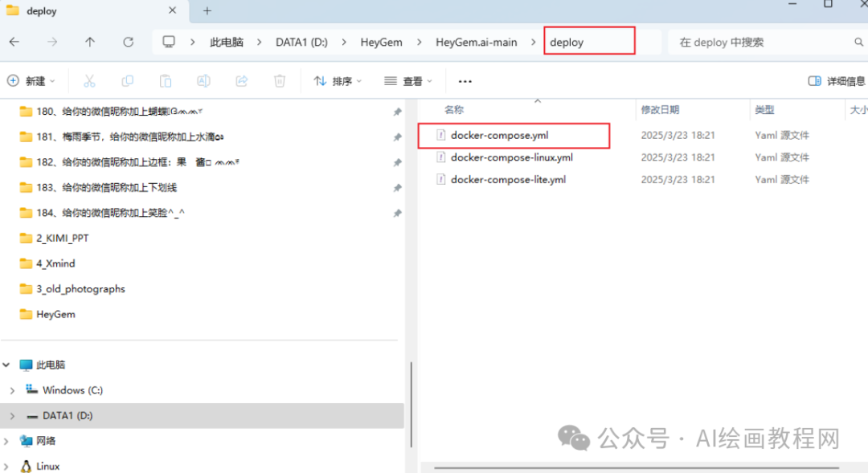Screen dimensions: 868x473
Task: Click the sidebar vertical scrollbar
Action: point(411,404)
